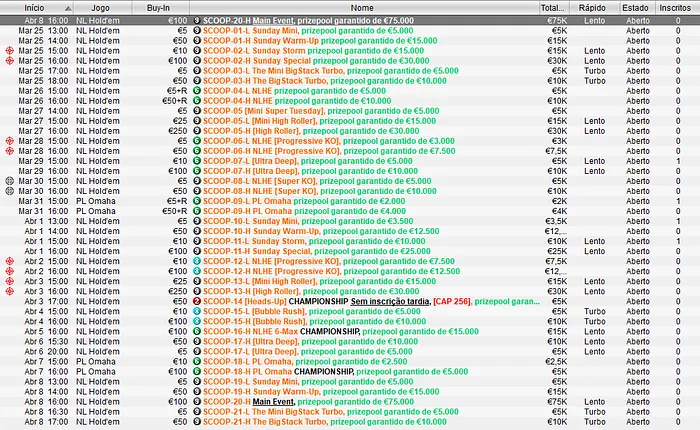
Task: Select SCOOP-11-H Sunday Special €25.000 tournament
Action: tap(350, 251)
